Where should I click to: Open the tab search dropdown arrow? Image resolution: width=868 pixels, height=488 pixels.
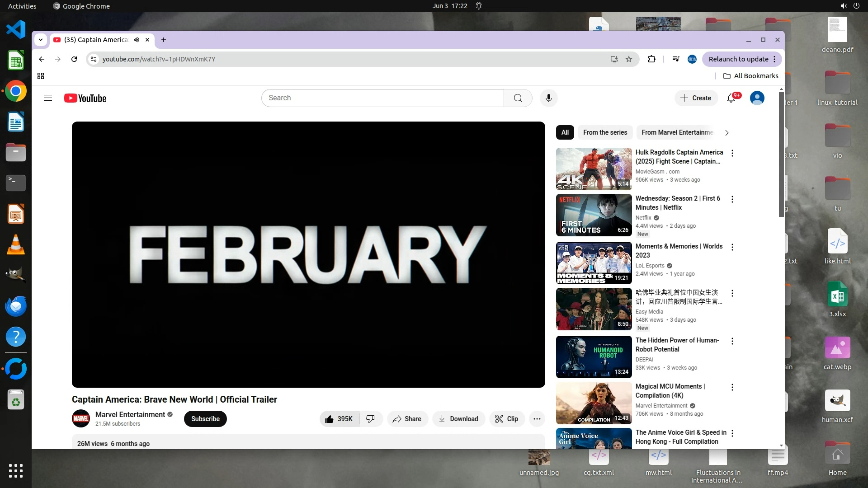pyautogui.click(x=41, y=40)
